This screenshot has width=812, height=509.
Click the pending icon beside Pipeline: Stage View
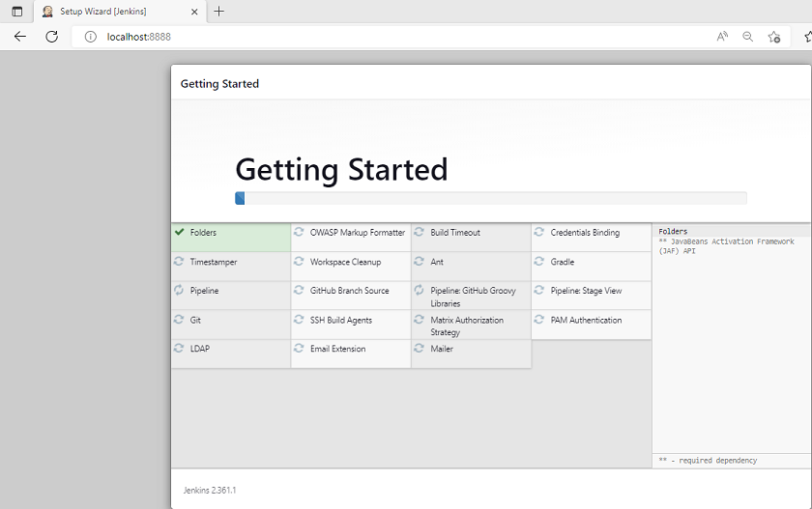539,290
